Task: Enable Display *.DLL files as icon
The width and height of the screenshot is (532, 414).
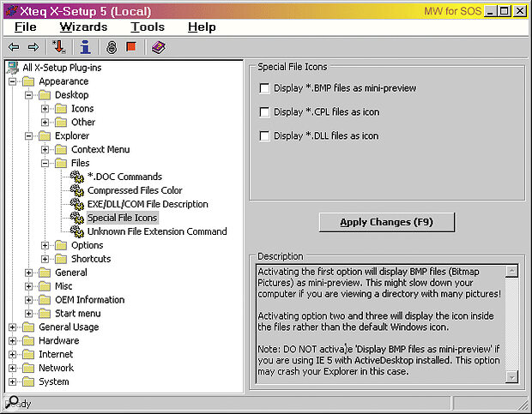Action: tap(264, 135)
